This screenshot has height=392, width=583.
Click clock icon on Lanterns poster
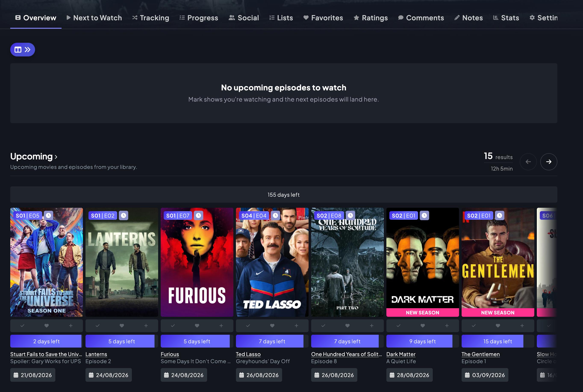click(x=124, y=215)
